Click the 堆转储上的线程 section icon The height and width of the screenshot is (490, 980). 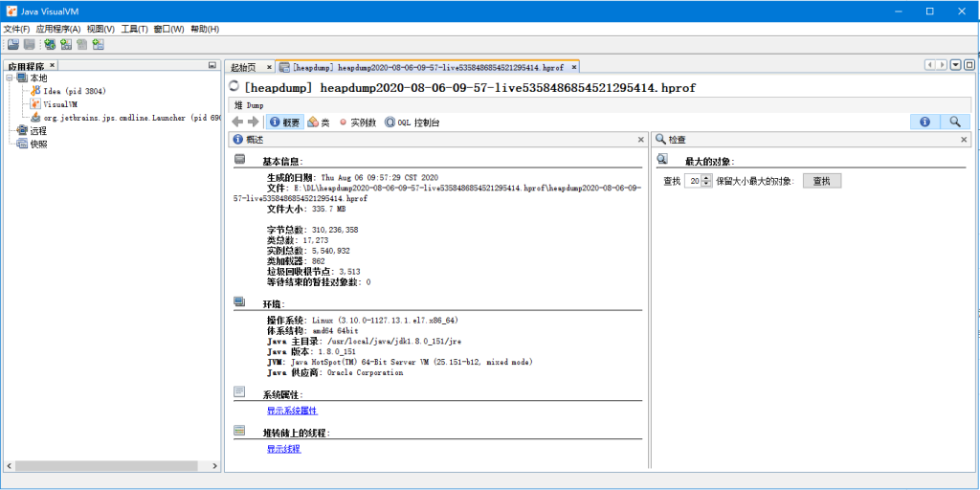click(x=240, y=430)
